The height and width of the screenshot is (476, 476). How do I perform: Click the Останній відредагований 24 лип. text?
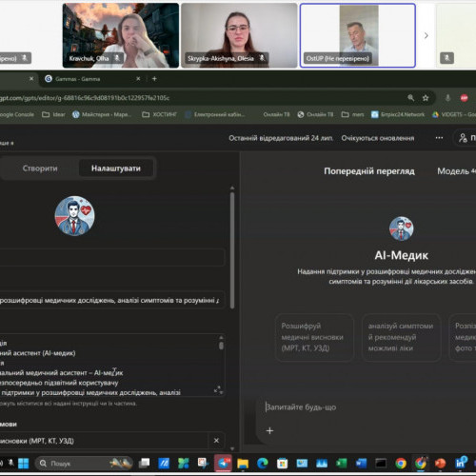click(x=281, y=138)
